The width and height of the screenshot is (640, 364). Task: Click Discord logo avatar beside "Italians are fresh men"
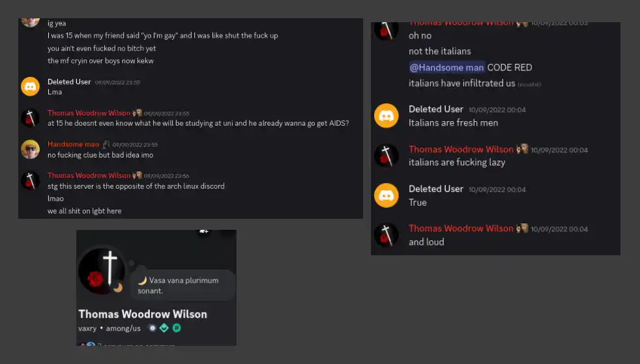tap(386, 116)
